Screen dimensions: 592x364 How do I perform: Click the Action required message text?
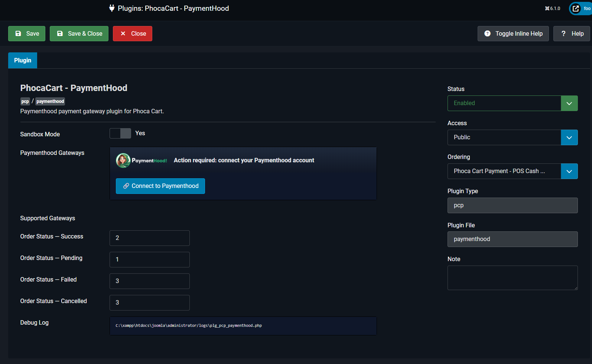coord(244,160)
